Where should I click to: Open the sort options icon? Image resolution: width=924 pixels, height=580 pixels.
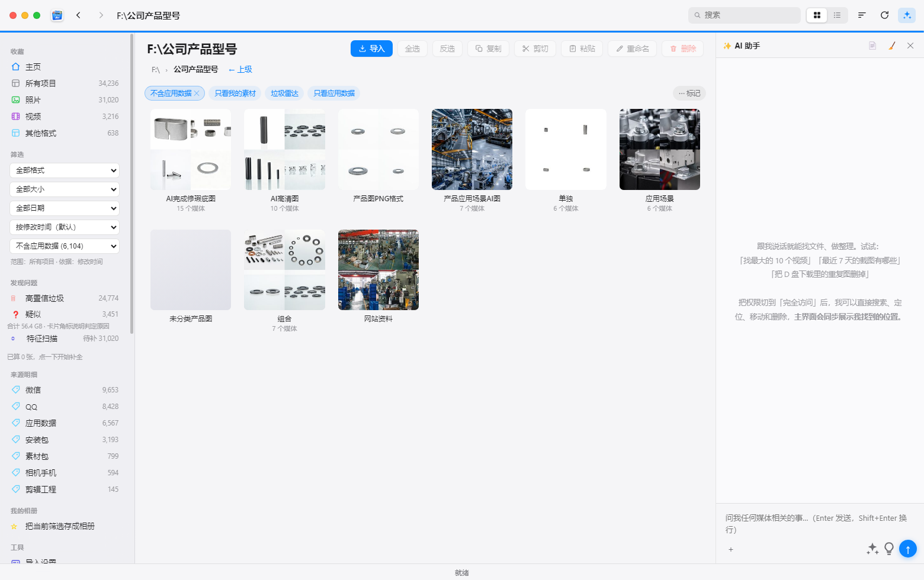862,15
